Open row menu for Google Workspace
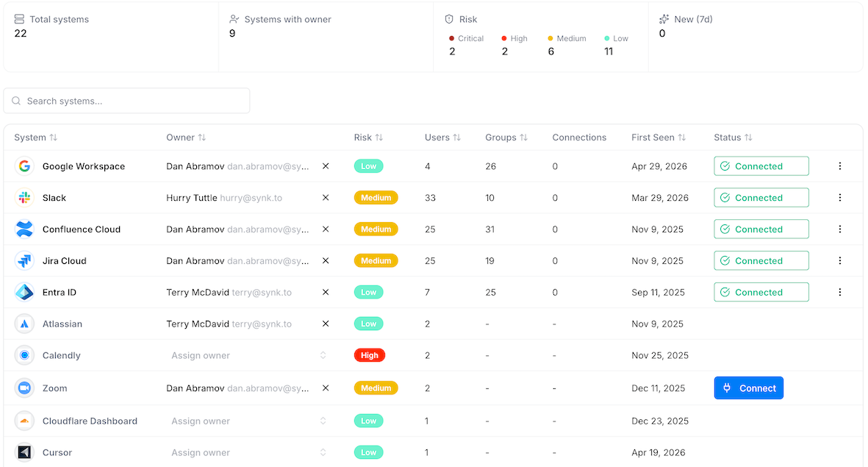 [x=840, y=166]
